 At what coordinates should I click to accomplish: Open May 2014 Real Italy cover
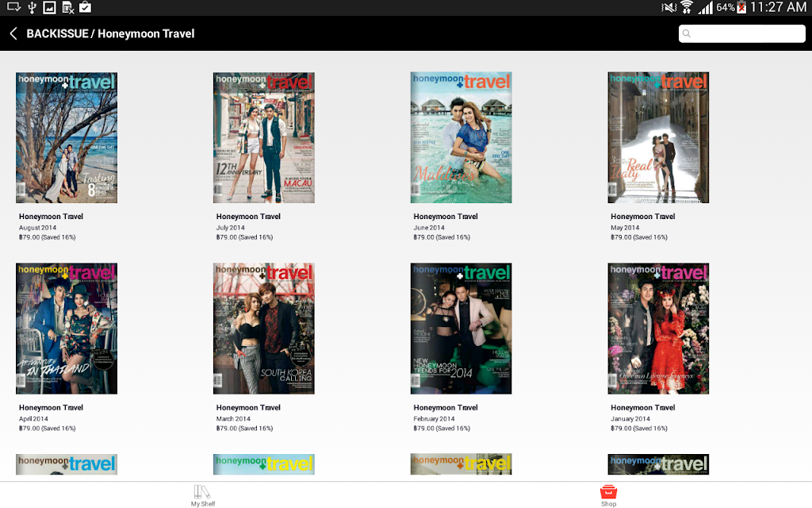coord(658,137)
